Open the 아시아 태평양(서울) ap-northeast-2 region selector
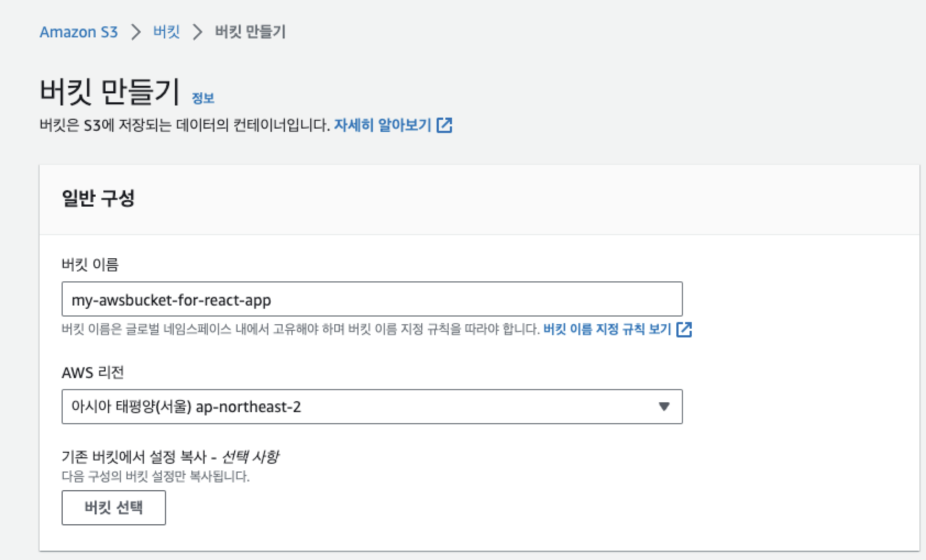 click(x=372, y=407)
